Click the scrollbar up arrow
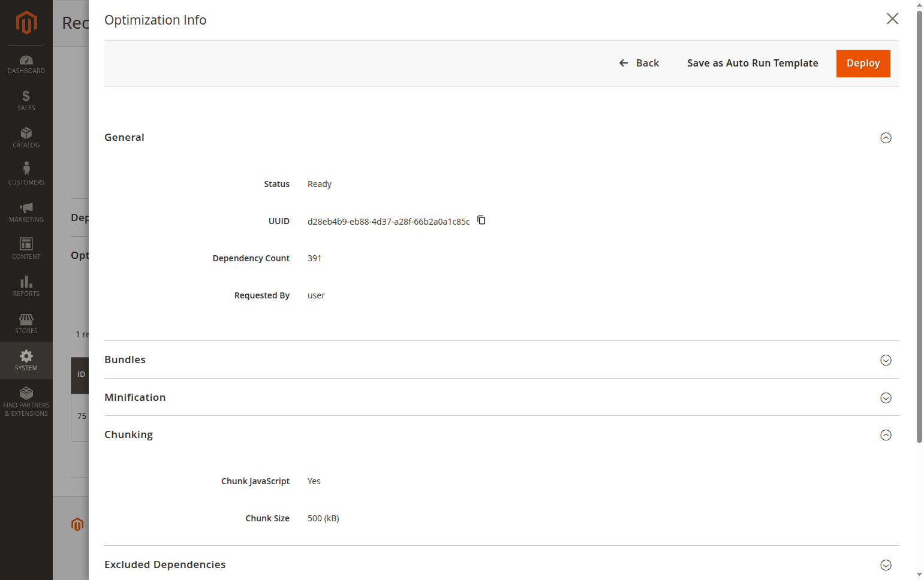This screenshot has width=924, height=580. 919,5
